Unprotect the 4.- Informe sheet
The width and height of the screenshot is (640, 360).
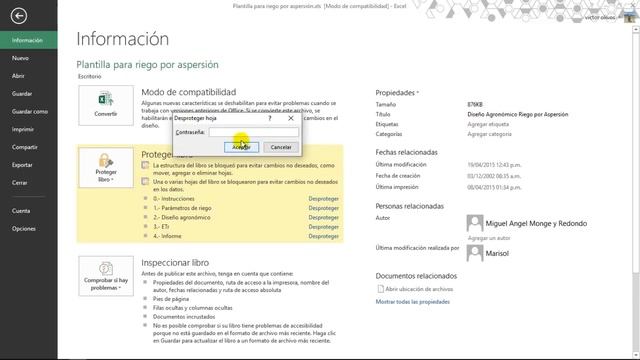[324, 236]
